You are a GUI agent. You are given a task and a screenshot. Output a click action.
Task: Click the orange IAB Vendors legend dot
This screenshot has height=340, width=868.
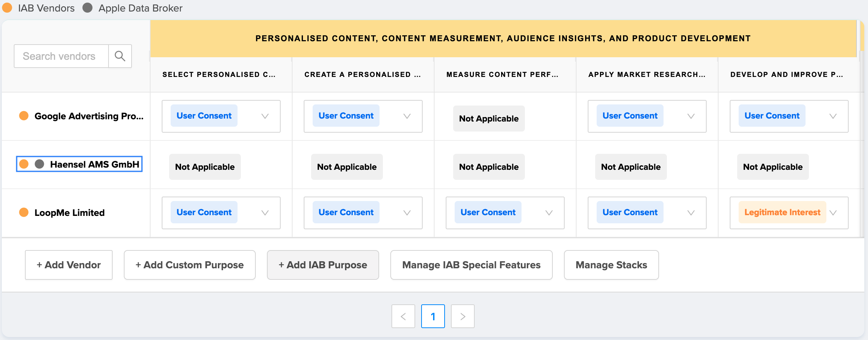tap(7, 8)
